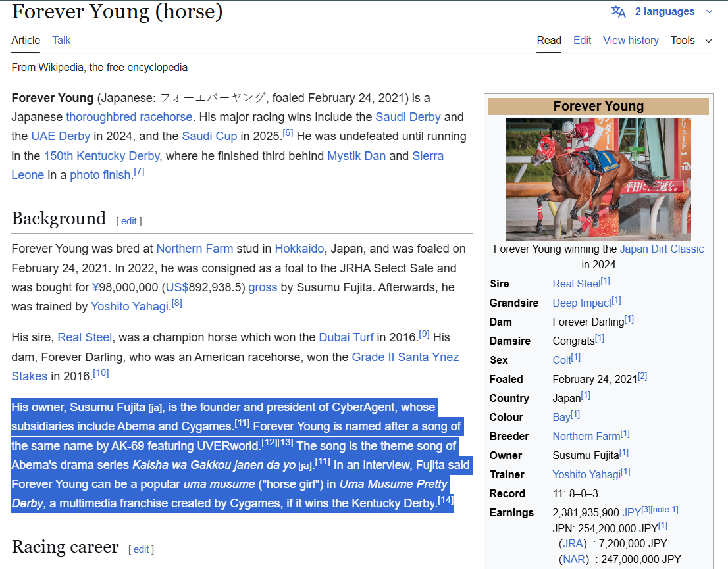Follow the Cygames link near citation [11]
The image size is (728, 569).
(206, 426)
